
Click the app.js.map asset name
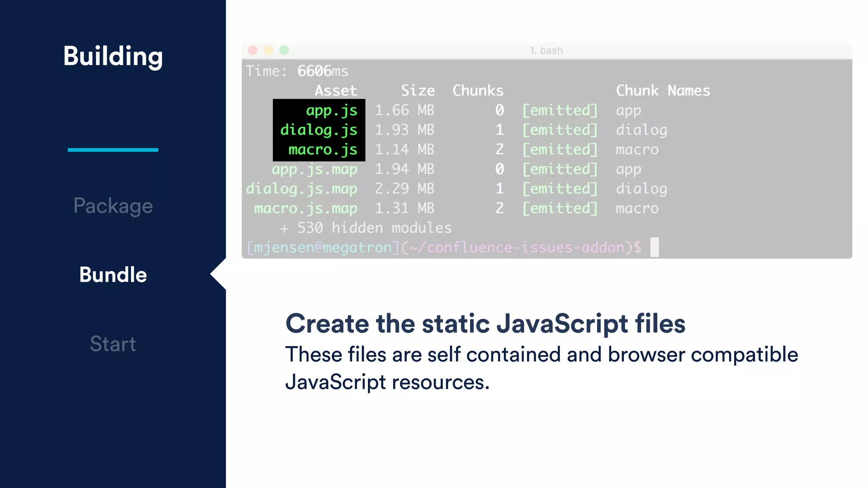314,169
